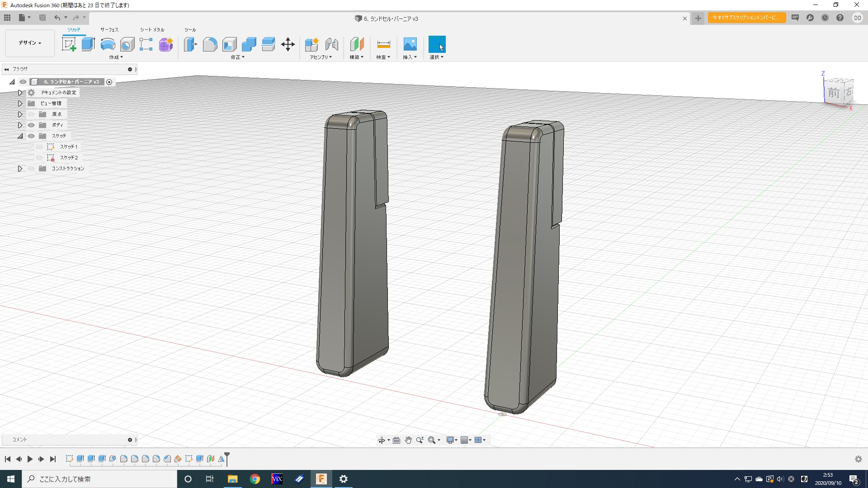Collapse the スケッチ folder

(20, 136)
